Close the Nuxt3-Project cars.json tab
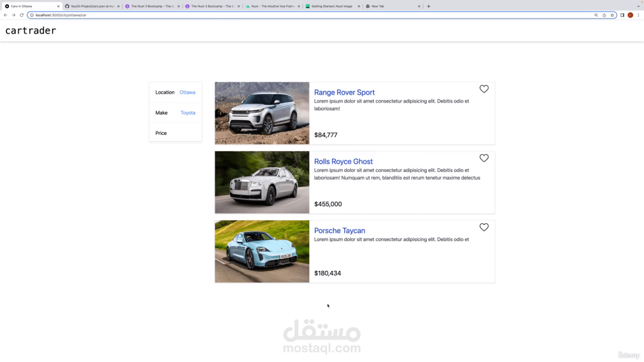 [x=118, y=6]
